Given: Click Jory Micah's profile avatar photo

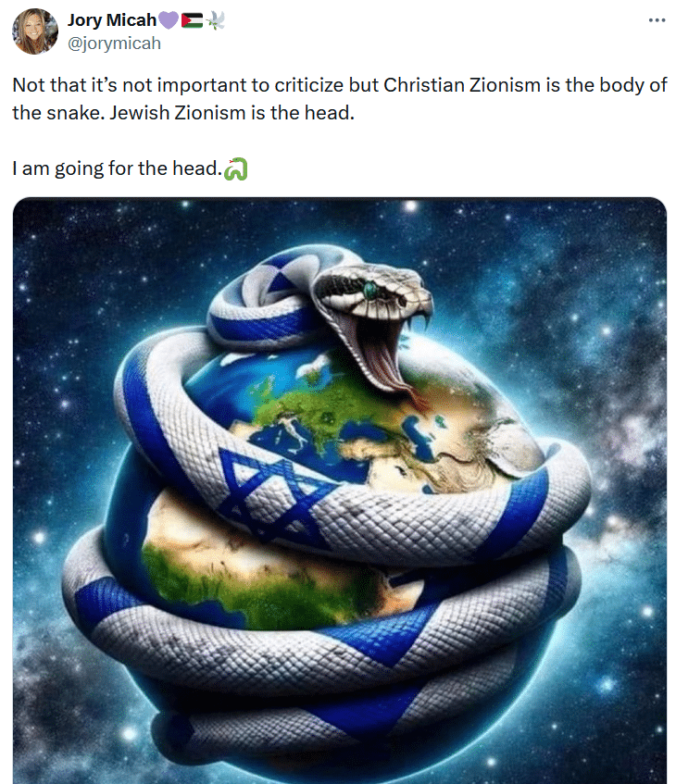Looking at the screenshot, I should [x=35, y=31].
